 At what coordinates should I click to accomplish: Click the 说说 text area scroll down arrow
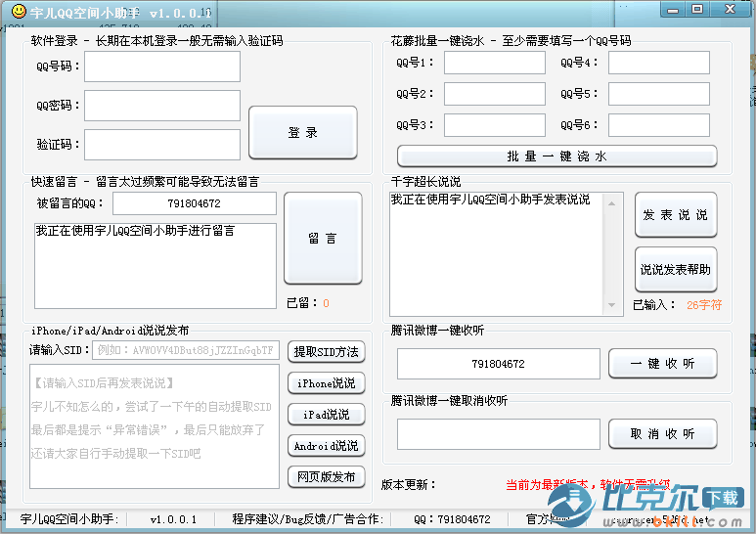[612, 305]
